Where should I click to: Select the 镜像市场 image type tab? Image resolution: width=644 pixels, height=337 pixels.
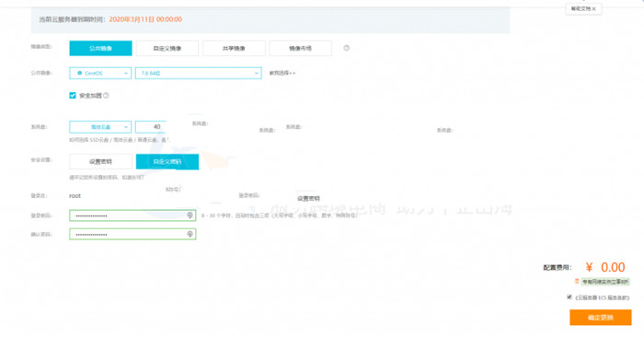click(x=300, y=48)
